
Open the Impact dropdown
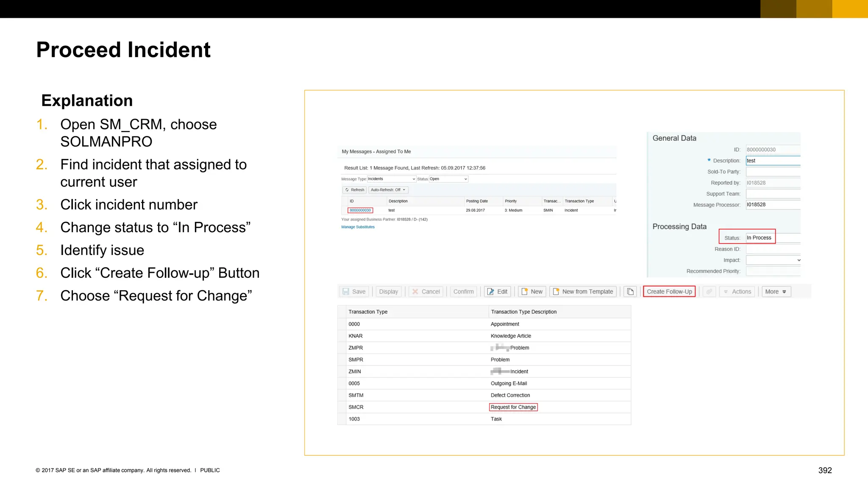(x=773, y=260)
